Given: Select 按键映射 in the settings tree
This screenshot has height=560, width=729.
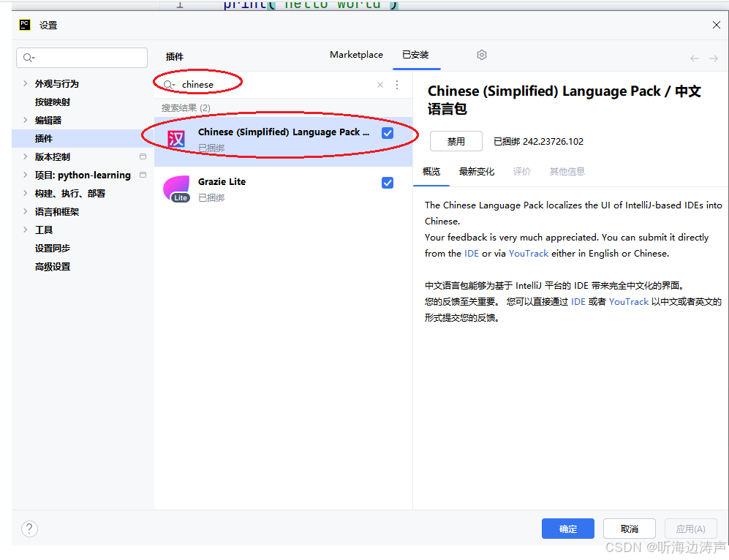Looking at the screenshot, I should pyautogui.click(x=53, y=102).
